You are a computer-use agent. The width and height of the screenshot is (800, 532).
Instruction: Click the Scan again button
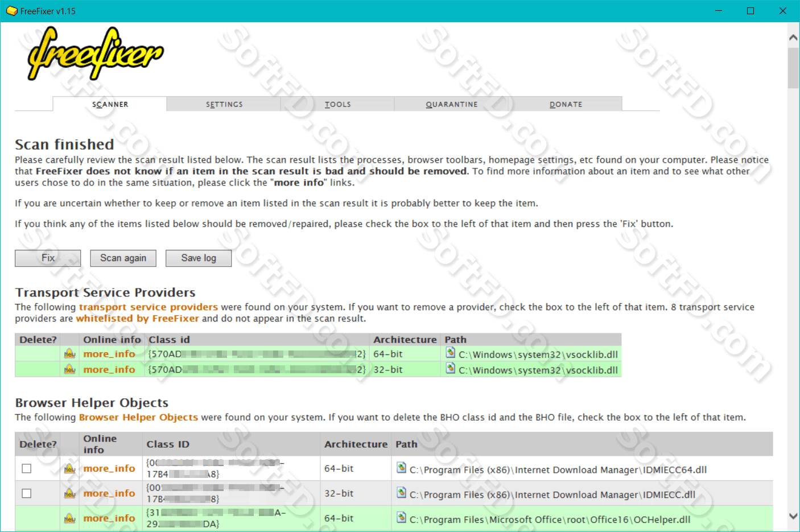123,258
